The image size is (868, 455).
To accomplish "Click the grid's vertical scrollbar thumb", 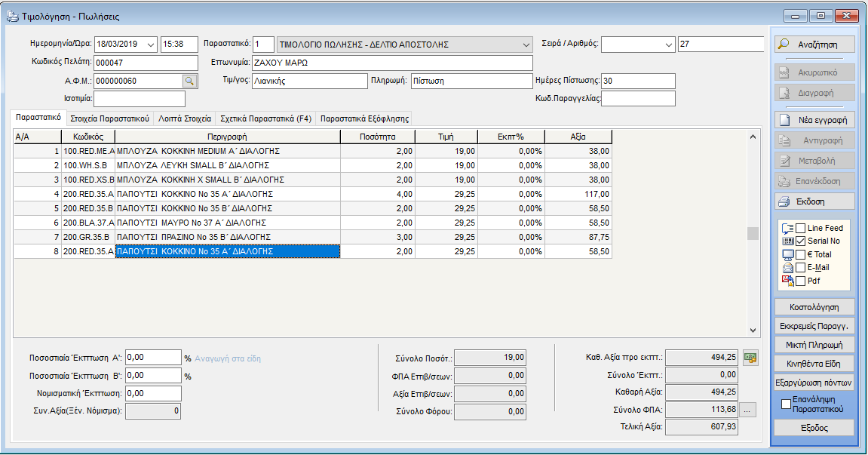I will [752, 233].
